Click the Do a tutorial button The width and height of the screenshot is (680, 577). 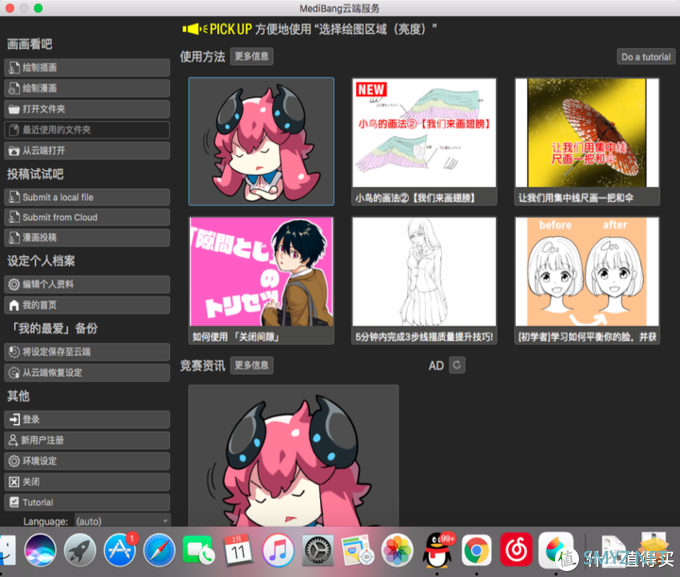[x=646, y=57]
